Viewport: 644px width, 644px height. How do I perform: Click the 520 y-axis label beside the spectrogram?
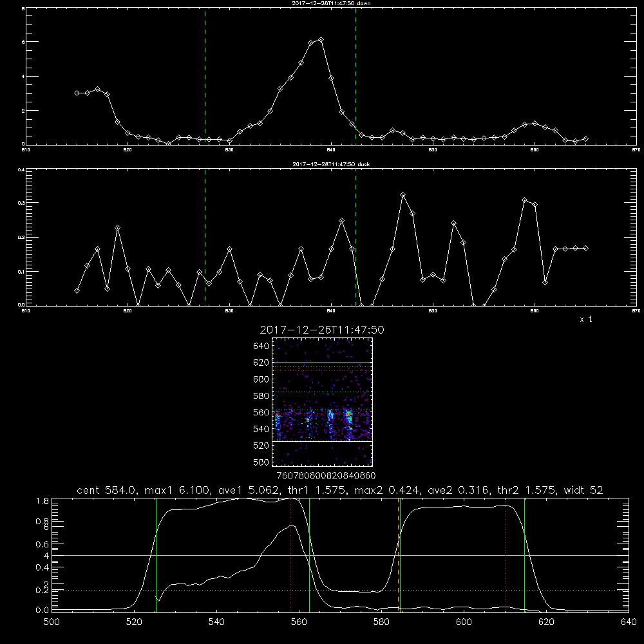click(x=261, y=446)
